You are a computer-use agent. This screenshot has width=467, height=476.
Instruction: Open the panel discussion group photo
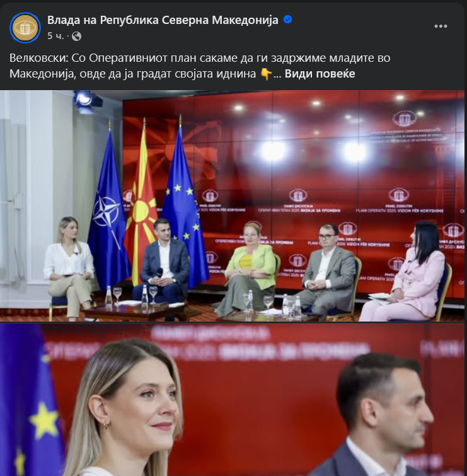pos(232,206)
